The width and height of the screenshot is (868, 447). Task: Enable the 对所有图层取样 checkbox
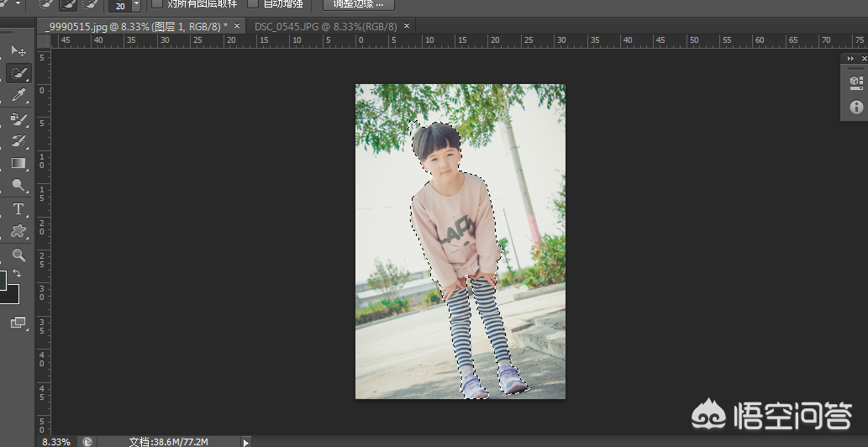pyautogui.click(x=156, y=4)
